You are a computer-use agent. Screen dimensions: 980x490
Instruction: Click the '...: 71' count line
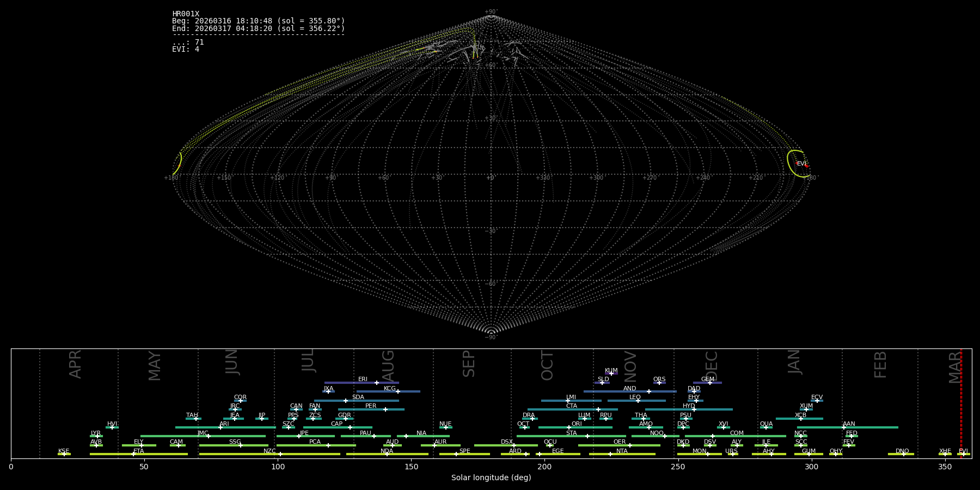click(x=188, y=42)
